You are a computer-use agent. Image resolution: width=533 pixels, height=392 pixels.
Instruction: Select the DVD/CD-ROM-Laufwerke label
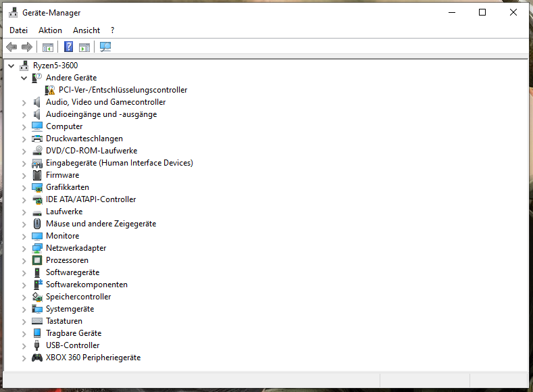pos(92,151)
